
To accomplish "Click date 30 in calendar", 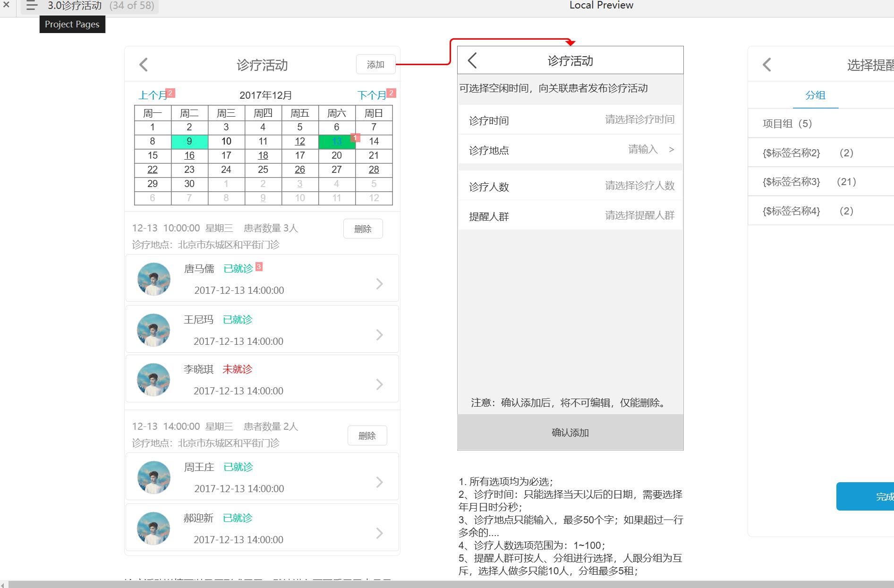I will [x=189, y=184].
